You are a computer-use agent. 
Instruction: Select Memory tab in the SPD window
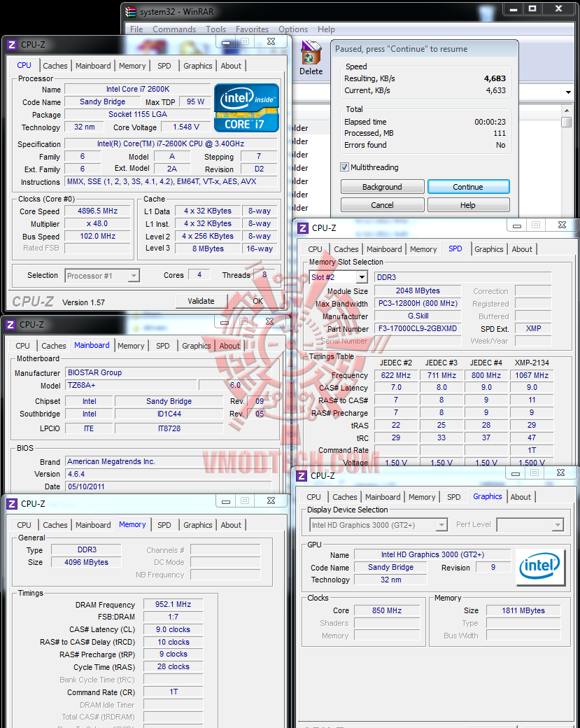point(423,249)
